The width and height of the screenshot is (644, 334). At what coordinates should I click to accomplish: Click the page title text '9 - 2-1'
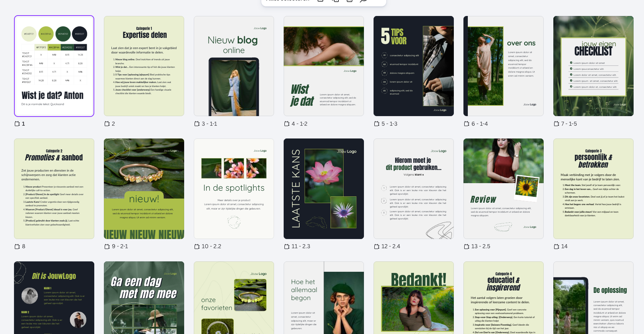(120, 246)
